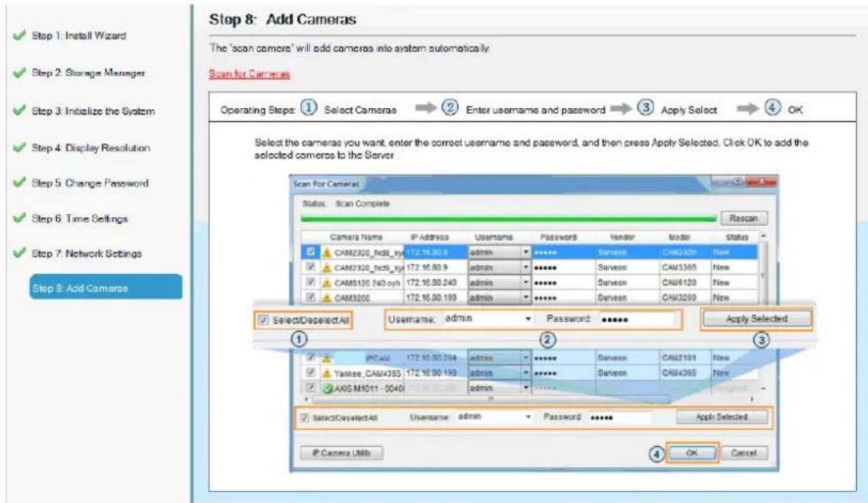Click the green checkmark beside Step 6

19,219
